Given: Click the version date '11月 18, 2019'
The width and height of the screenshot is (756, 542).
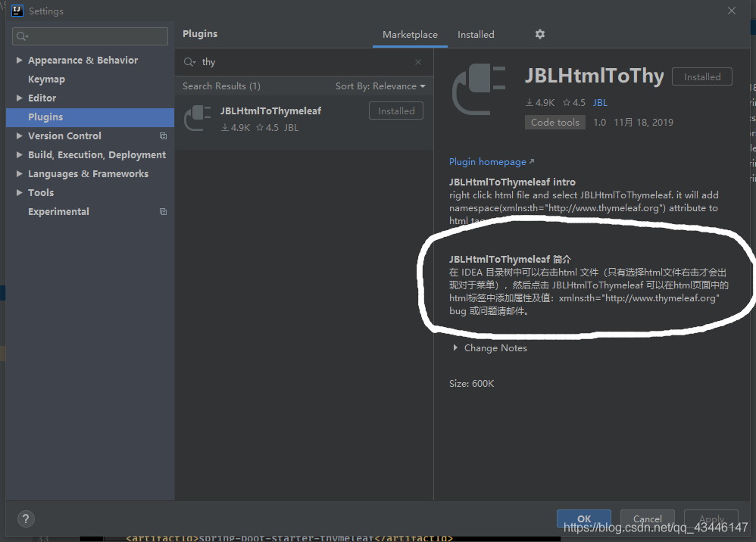Looking at the screenshot, I should (x=643, y=123).
